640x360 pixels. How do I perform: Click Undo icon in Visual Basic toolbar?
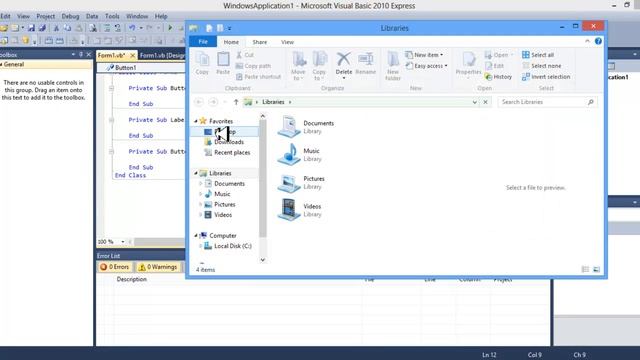pos(132,28)
